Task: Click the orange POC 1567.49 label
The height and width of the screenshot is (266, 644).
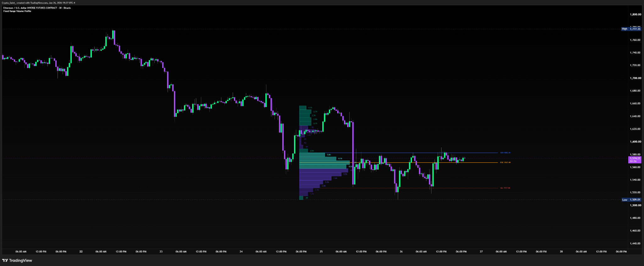Action: click(505, 162)
